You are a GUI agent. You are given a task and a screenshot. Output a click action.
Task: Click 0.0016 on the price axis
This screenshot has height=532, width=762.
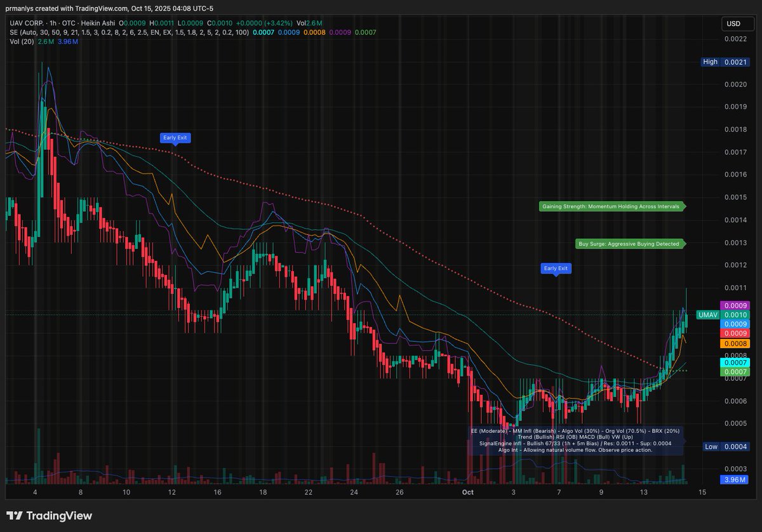pyautogui.click(x=735, y=175)
